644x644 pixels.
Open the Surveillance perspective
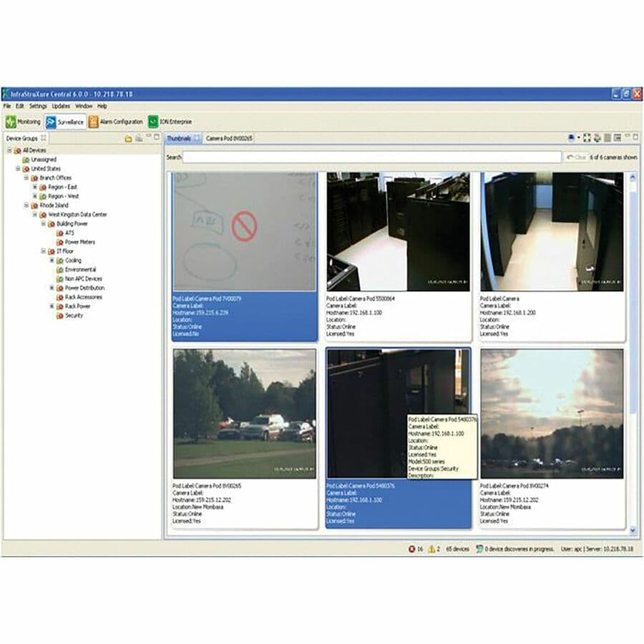coord(66,122)
